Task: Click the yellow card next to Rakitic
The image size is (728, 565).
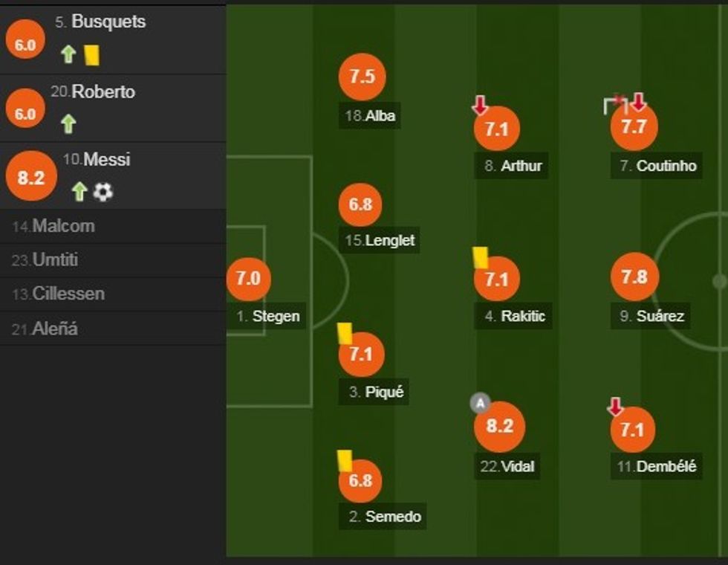Action: click(x=481, y=257)
